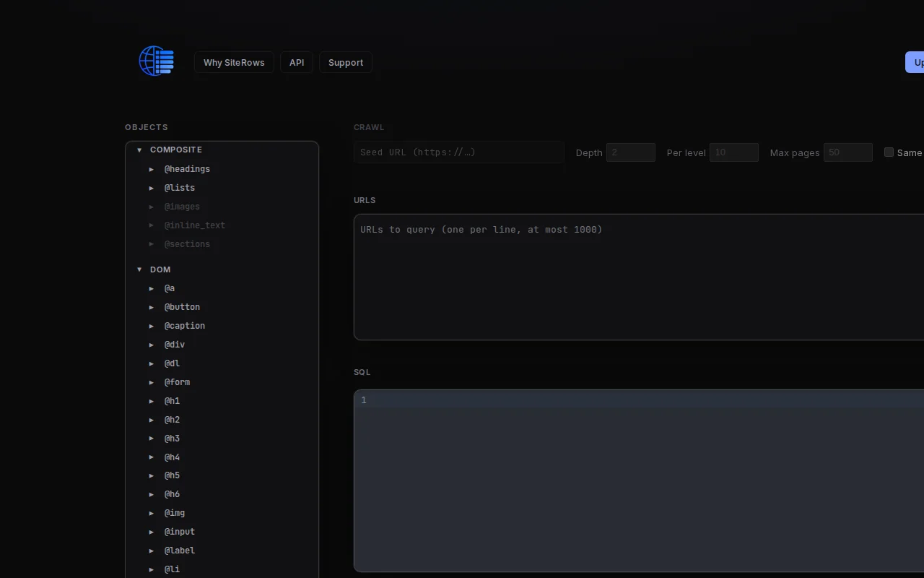924x578 pixels.
Task: Toggle the Same checkbox in Crawl
Action: pyautogui.click(x=889, y=152)
